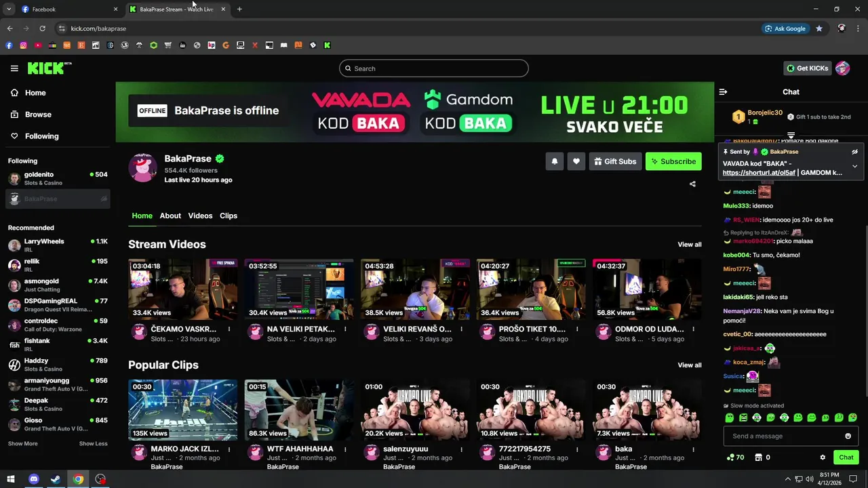Insert the first green blob emote

point(730,418)
